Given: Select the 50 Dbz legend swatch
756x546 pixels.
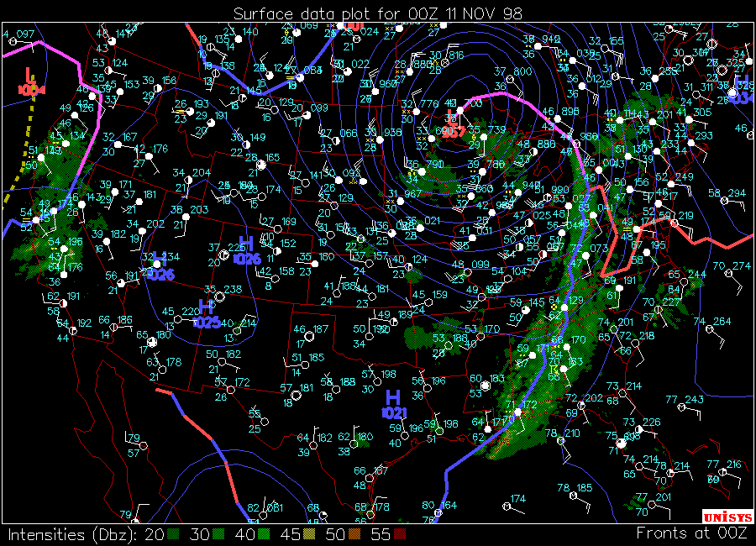Looking at the screenshot, I should point(355,534).
